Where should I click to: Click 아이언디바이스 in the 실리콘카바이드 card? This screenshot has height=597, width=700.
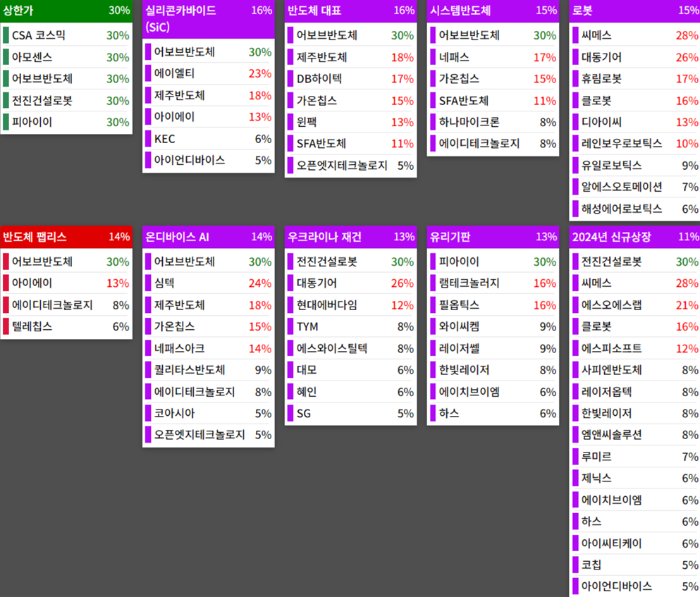[x=209, y=160]
